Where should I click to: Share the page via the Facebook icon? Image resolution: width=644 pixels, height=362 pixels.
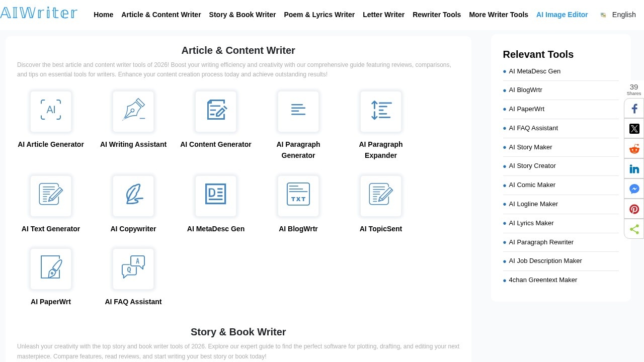coord(634,108)
